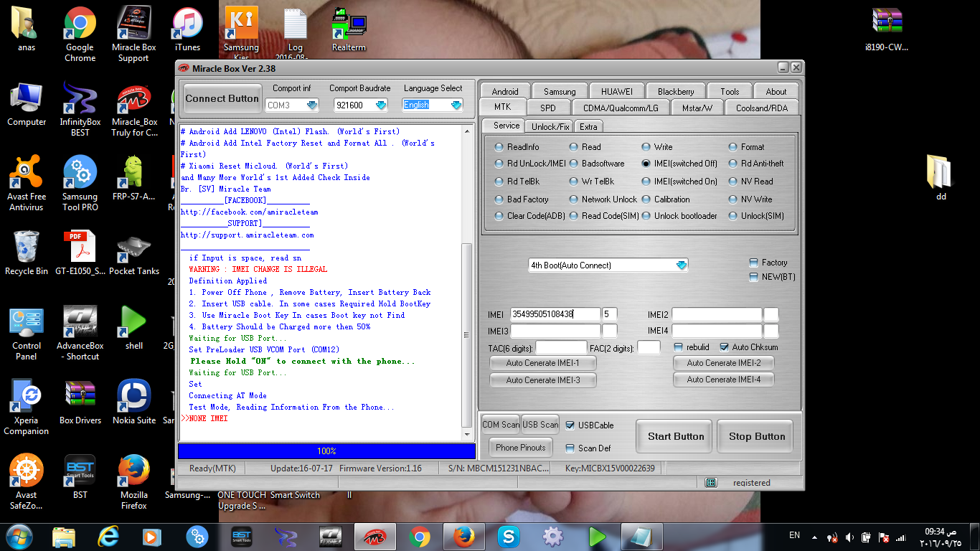Screen dimensions: 980x551
Task: Click Auto Generate IMEI-1 button
Action: 543,363
